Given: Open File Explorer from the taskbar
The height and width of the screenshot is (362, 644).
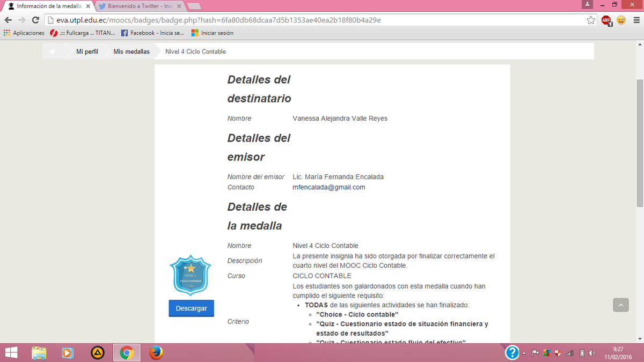Looking at the screenshot, I should 39,353.
